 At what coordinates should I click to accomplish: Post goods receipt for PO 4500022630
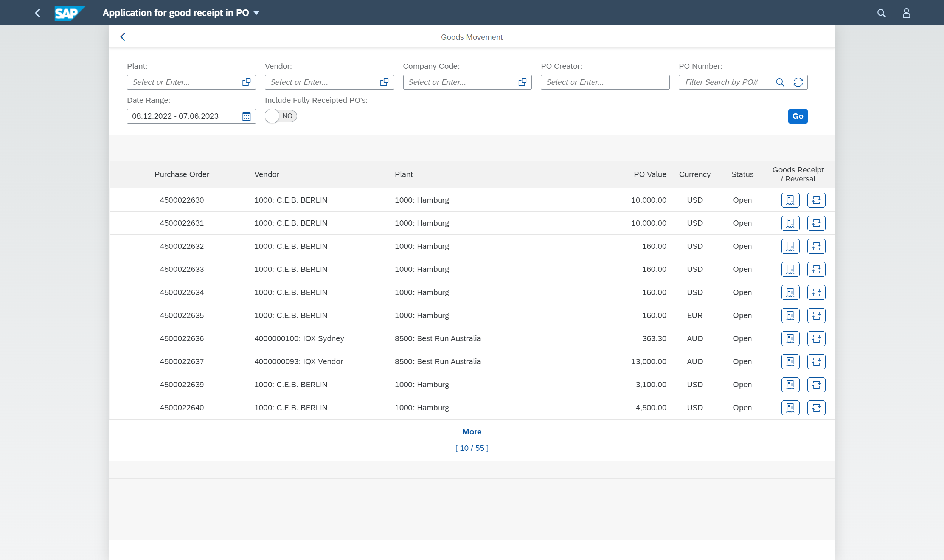[x=790, y=200]
